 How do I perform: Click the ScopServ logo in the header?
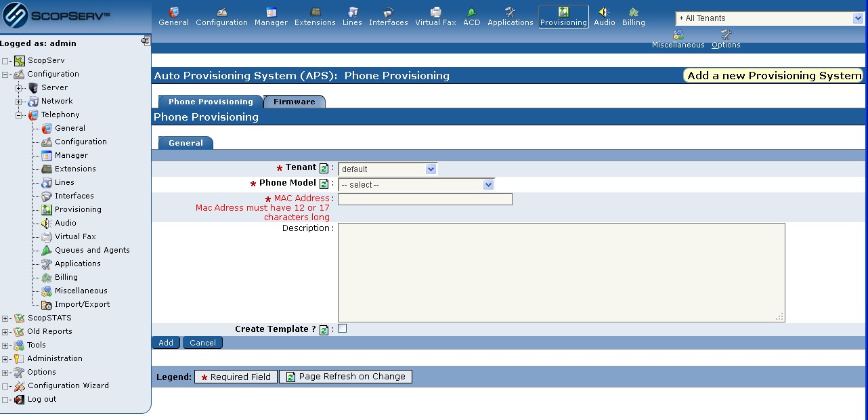56,16
